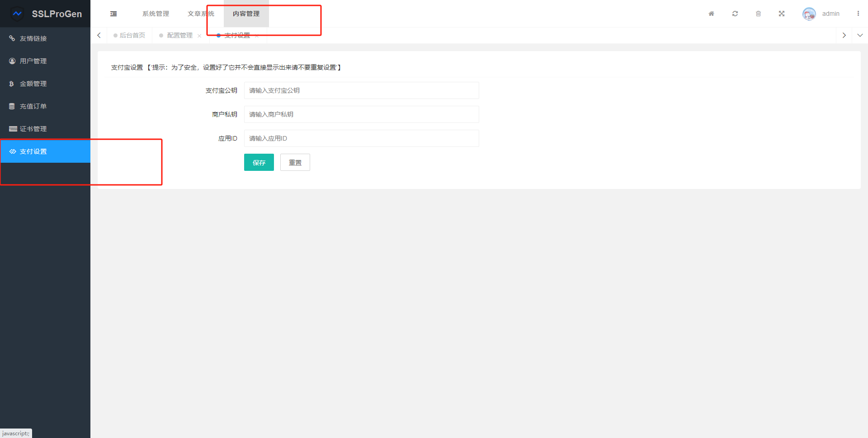The height and width of the screenshot is (438, 868).
Task: Click the 重置 reset button
Action: [x=295, y=162]
